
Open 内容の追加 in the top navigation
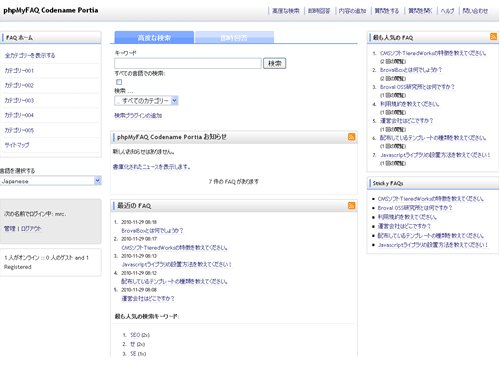pyautogui.click(x=352, y=11)
